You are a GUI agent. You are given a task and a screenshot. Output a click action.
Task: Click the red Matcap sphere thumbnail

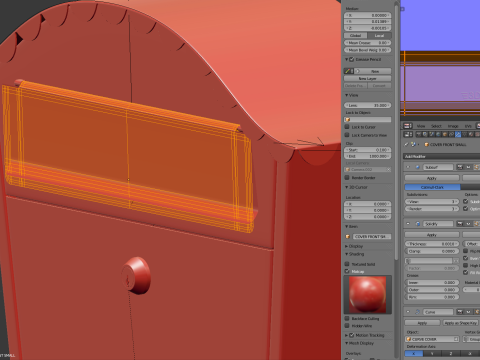point(368,295)
